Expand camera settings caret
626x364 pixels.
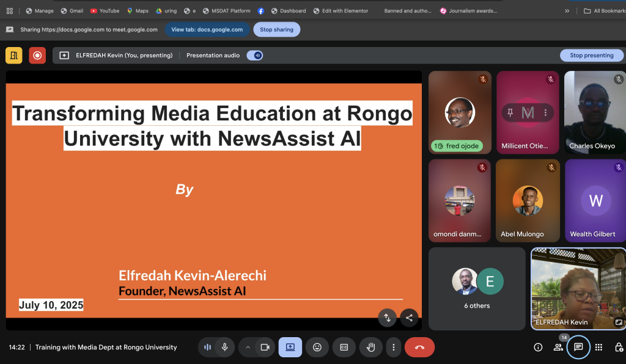click(248, 348)
